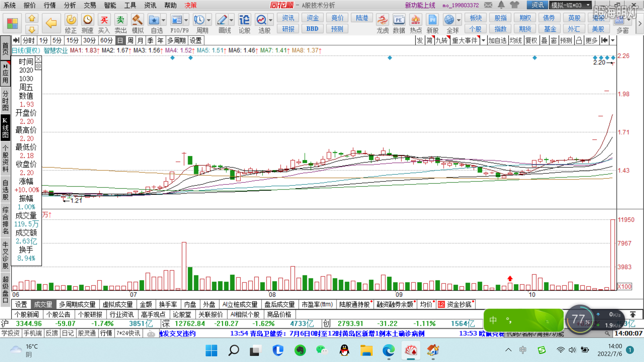Switch to the 个股公告 tab

(58, 314)
